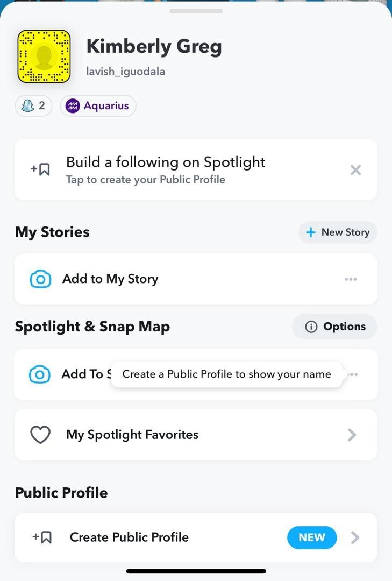The image size is (392, 581).
Task: Tap the yellow Snapcode profile image
Action: 44,56
